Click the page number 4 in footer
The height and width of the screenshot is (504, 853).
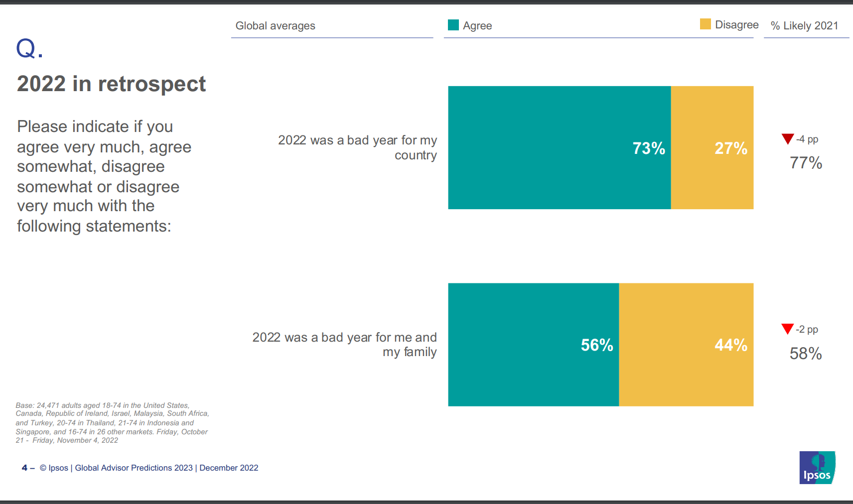[x=24, y=468]
